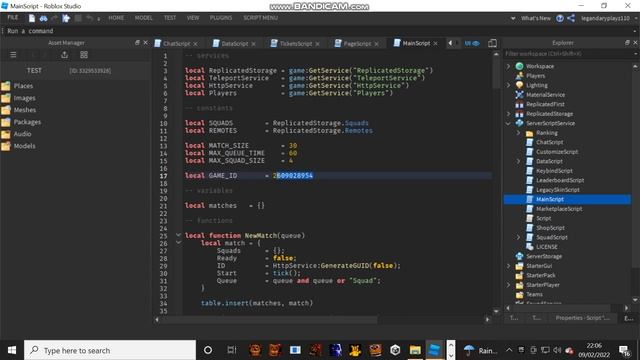Open the FILE menu

pyautogui.click(x=13, y=18)
